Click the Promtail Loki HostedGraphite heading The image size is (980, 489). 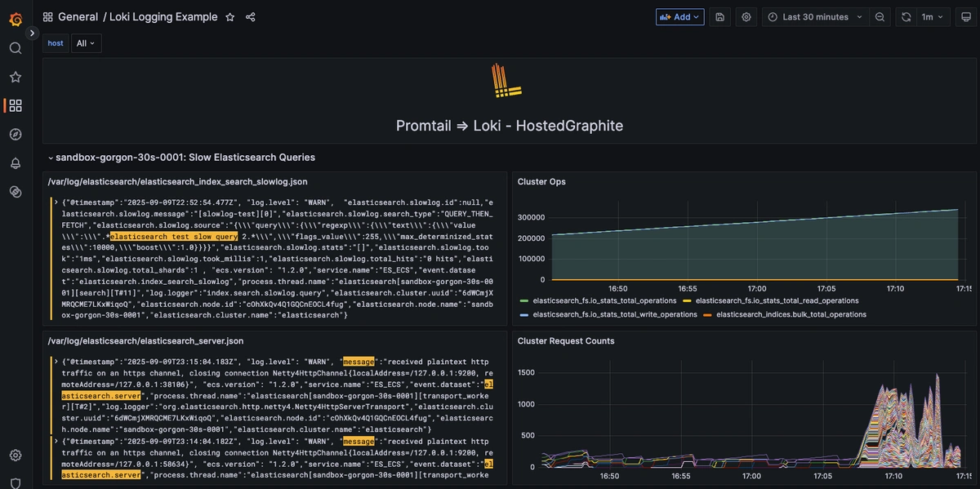pos(510,126)
